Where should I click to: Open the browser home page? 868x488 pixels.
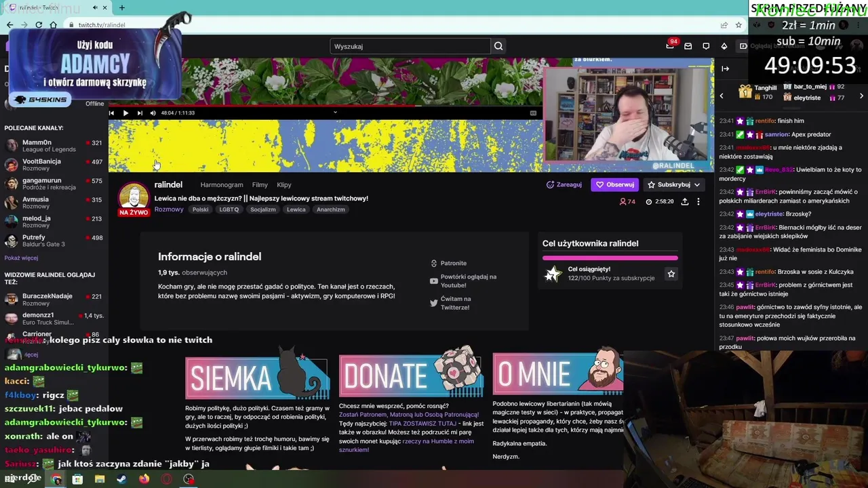pyautogui.click(x=54, y=25)
